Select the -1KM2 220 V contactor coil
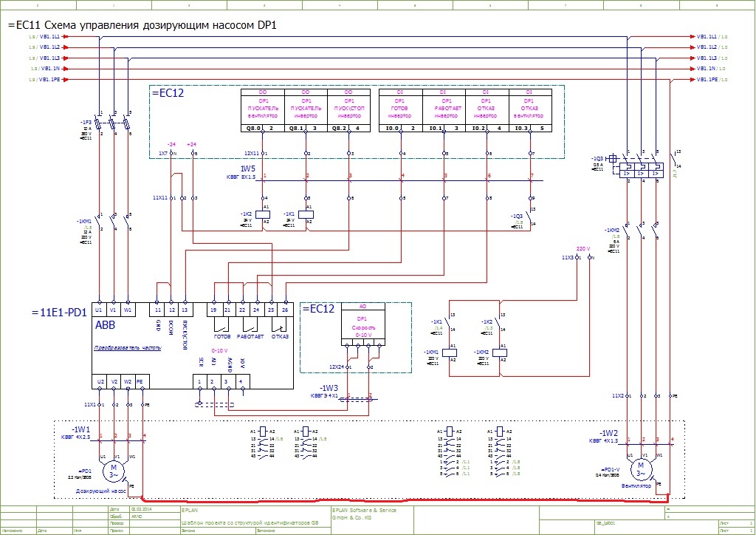The image size is (756, 535). tap(501, 352)
